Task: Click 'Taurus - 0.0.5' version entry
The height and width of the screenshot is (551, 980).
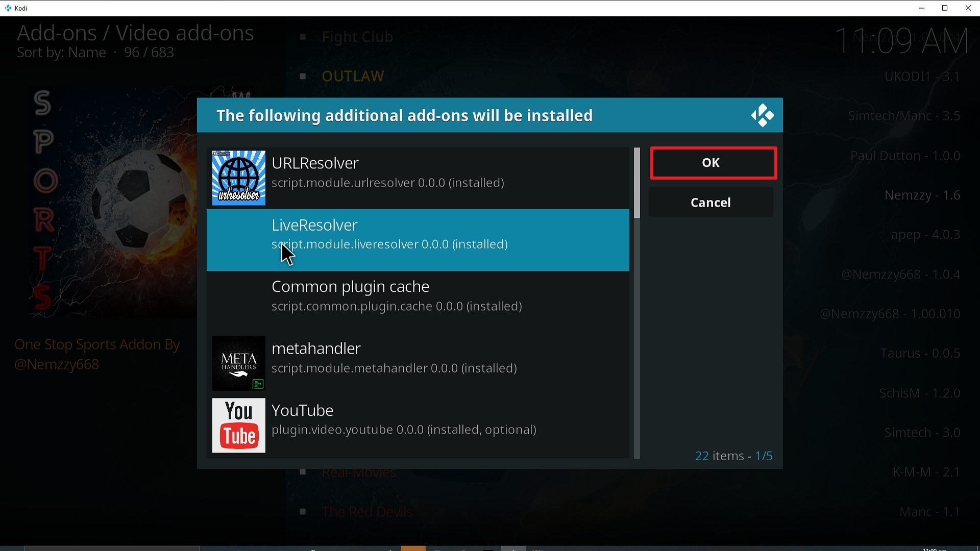Action: coord(920,353)
